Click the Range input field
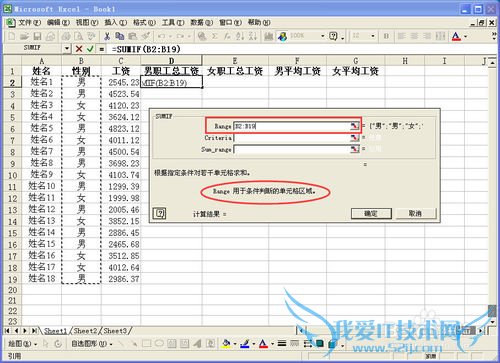Screen dimensions: 500x363 (x=292, y=126)
